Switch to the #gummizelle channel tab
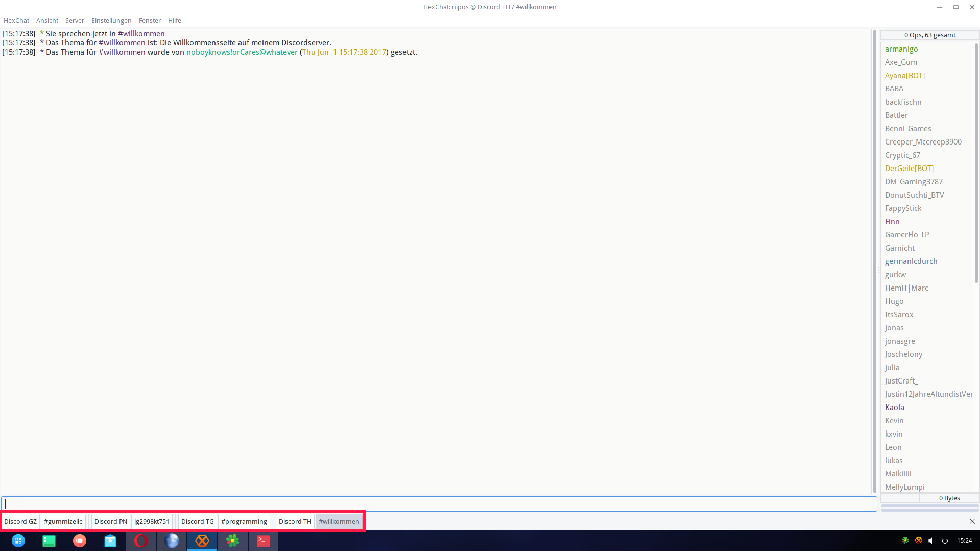 pos(63,521)
